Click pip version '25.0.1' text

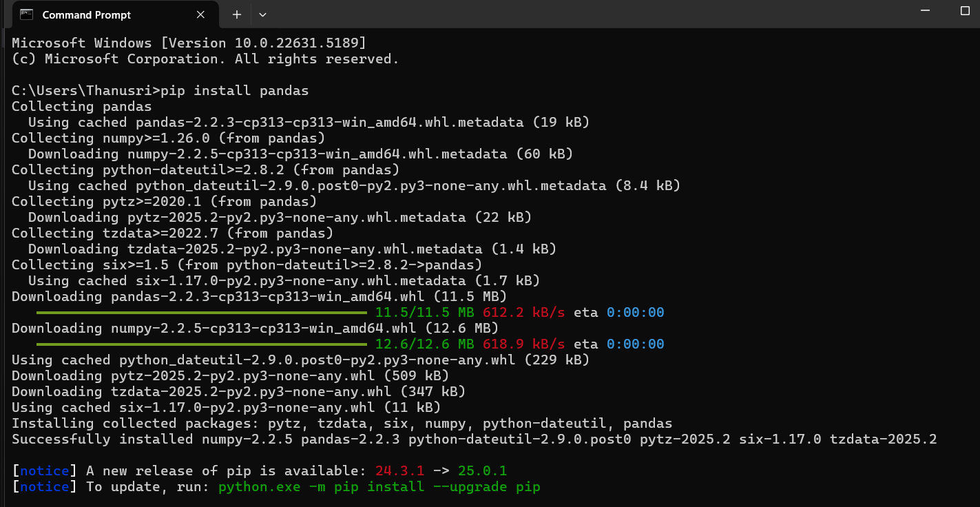483,471
